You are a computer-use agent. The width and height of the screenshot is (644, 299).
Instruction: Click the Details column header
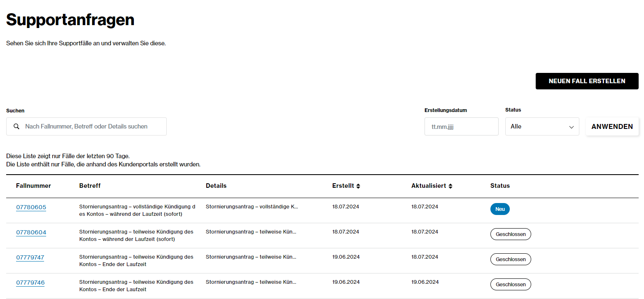[216, 186]
